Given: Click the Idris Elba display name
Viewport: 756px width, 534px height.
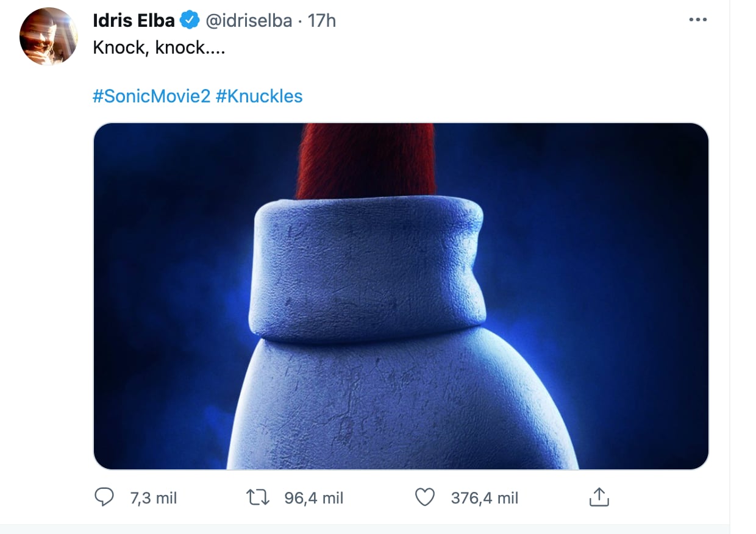Looking at the screenshot, I should (x=134, y=21).
